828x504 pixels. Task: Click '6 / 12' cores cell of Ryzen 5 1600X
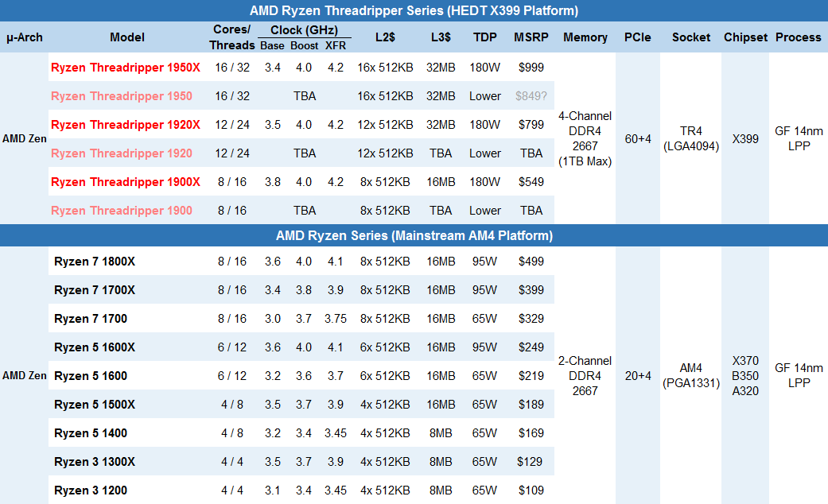pyautogui.click(x=231, y=347)
